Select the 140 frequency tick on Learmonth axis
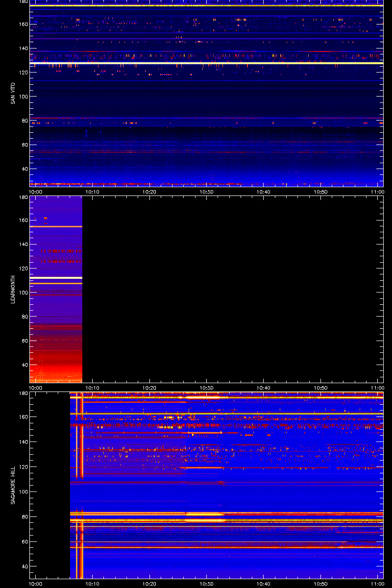 click(23, 244)
